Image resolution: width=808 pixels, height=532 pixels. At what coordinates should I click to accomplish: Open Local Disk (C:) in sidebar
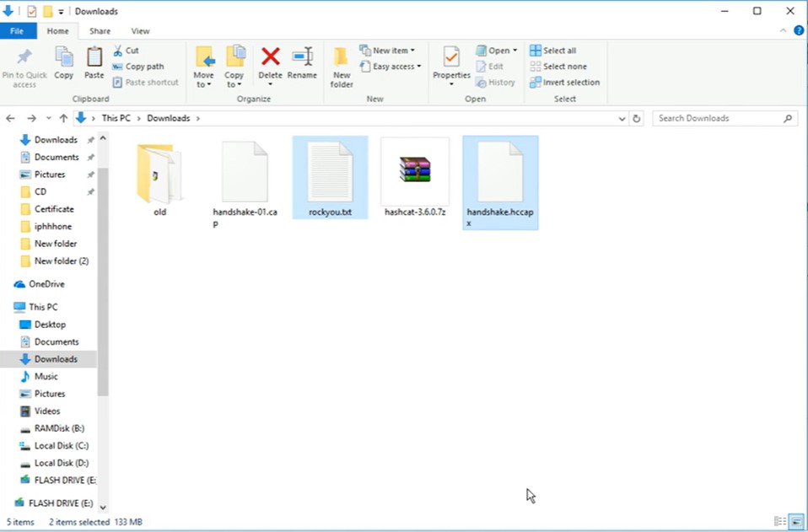point(61,446)
